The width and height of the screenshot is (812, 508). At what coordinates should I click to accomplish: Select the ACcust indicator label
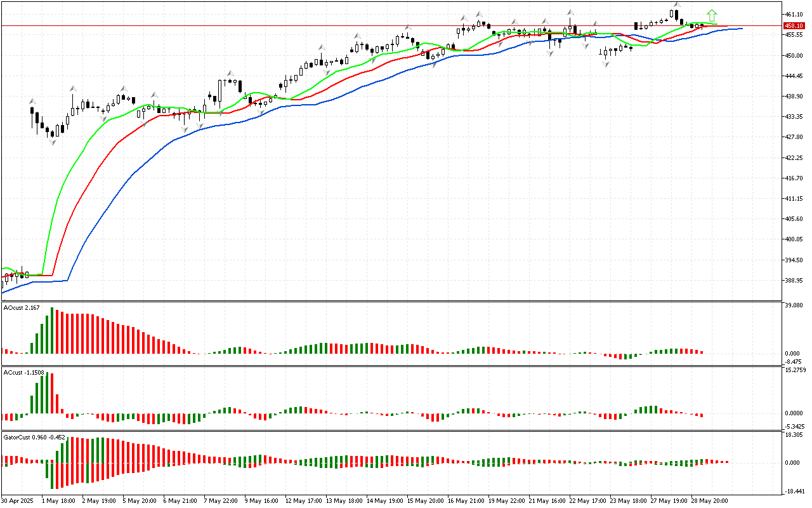click(23, 371)
